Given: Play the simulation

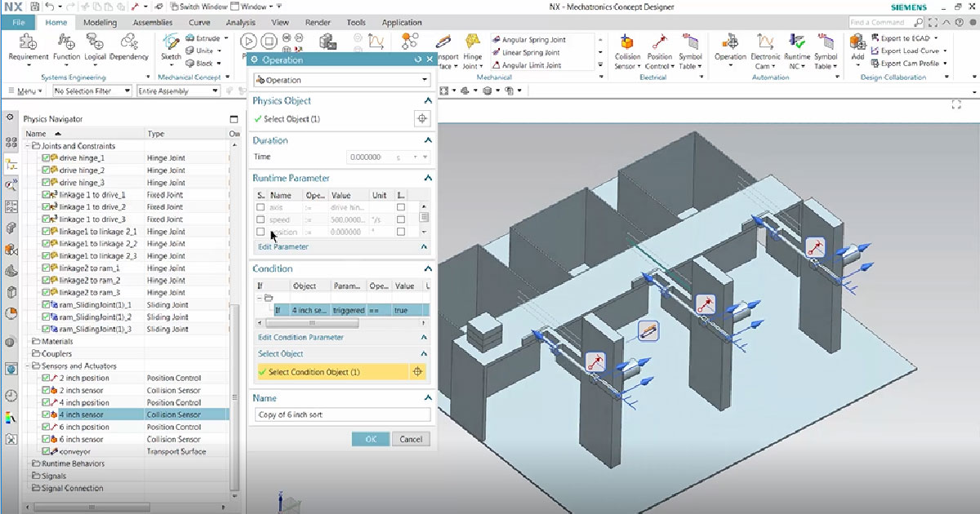Looking at the screenshot, I should tap(250, 41).
